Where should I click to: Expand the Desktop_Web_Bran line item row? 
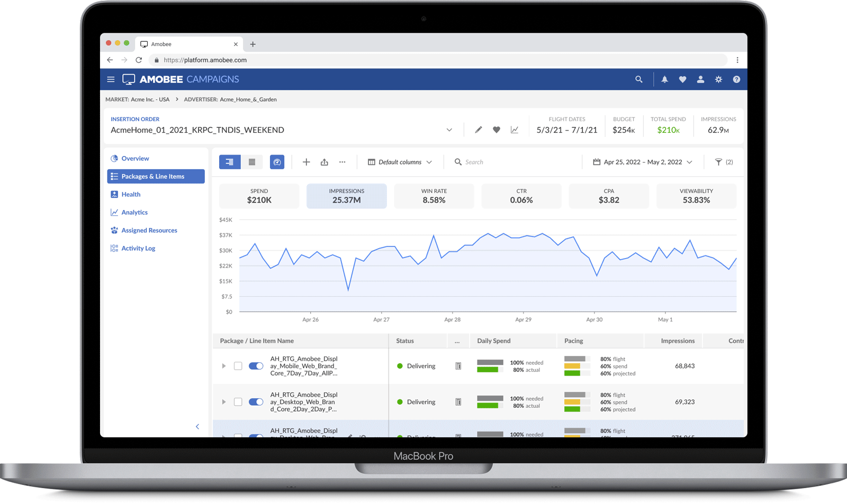coord(224,402)
